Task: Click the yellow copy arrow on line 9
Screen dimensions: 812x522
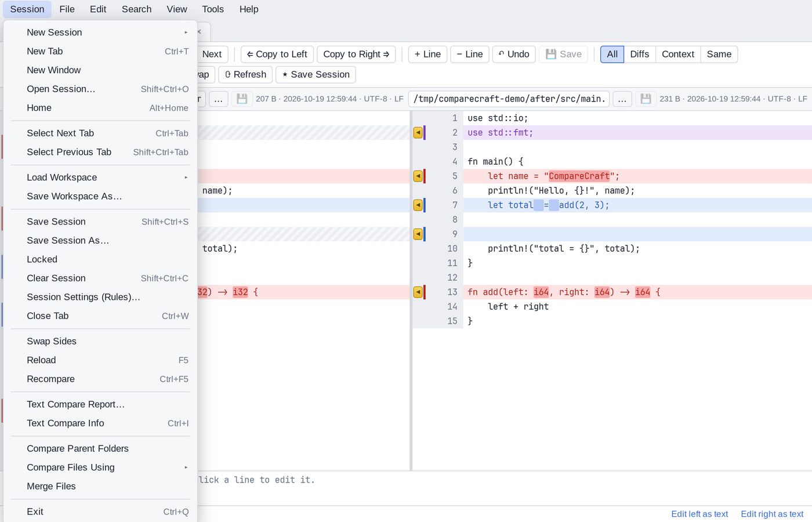Action: pos(418,234)
